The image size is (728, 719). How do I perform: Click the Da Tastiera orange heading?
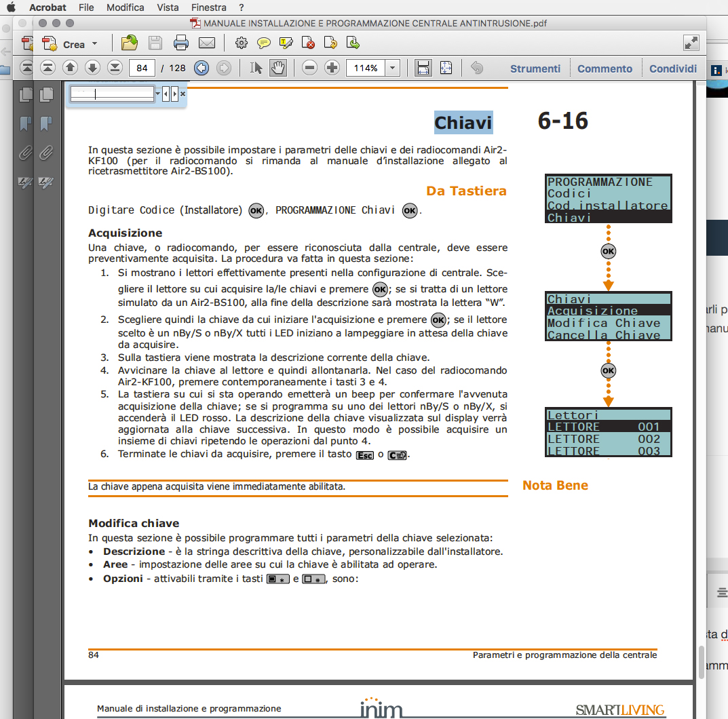pos(466,191)
